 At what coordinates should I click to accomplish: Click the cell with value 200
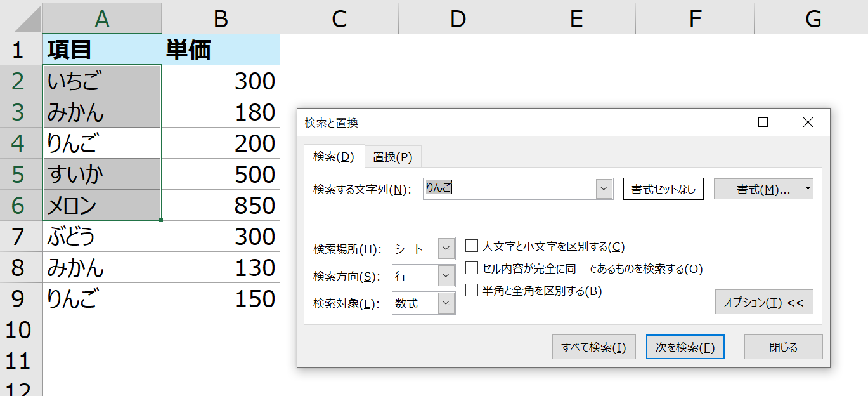tap(221, 143)
